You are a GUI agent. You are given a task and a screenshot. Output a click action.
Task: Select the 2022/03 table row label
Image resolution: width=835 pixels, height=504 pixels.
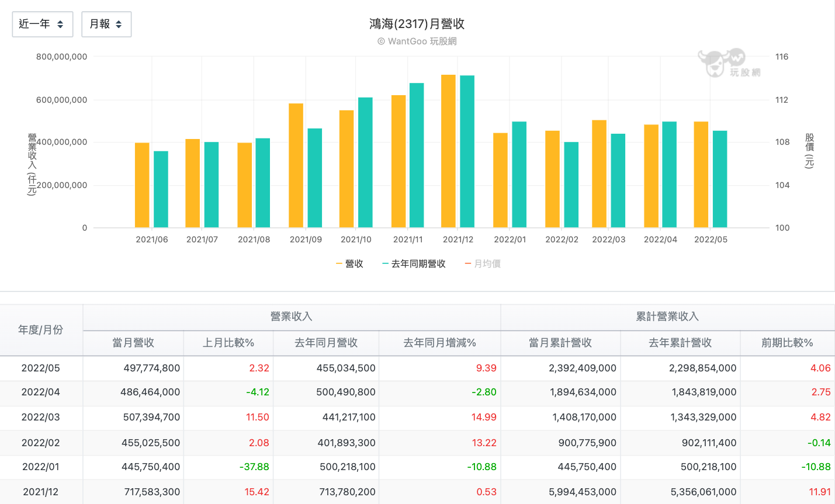(x=41, y=418)
